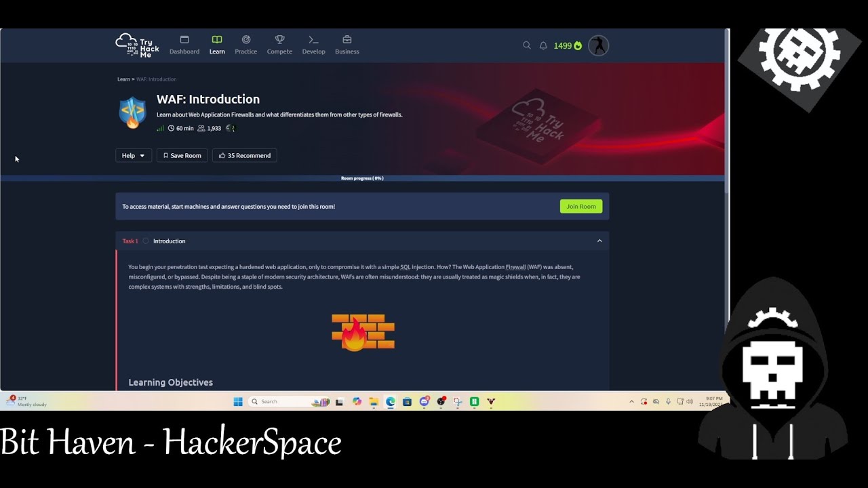Open the Compete section
Screen dimensions: 868x488
(279, 45)
